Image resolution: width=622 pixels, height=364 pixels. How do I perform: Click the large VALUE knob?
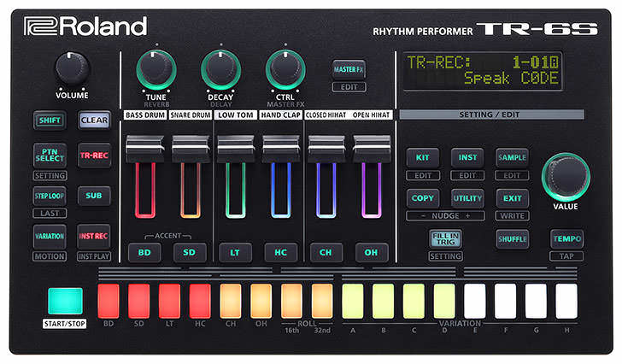566,177
